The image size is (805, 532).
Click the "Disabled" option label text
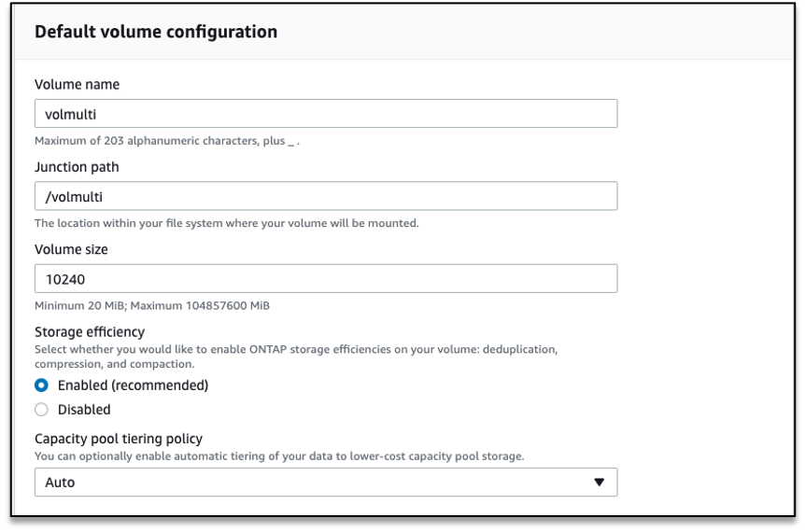click(x=84, y=410)
